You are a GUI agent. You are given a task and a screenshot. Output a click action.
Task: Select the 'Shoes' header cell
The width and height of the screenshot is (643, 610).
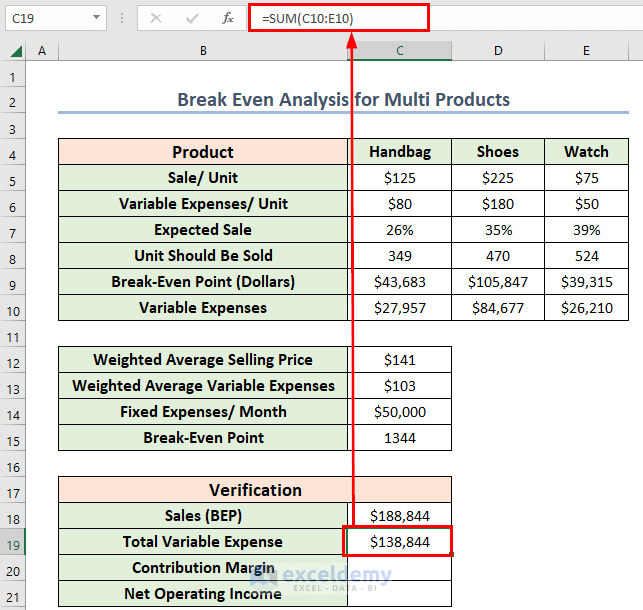[x=498, y=152]
